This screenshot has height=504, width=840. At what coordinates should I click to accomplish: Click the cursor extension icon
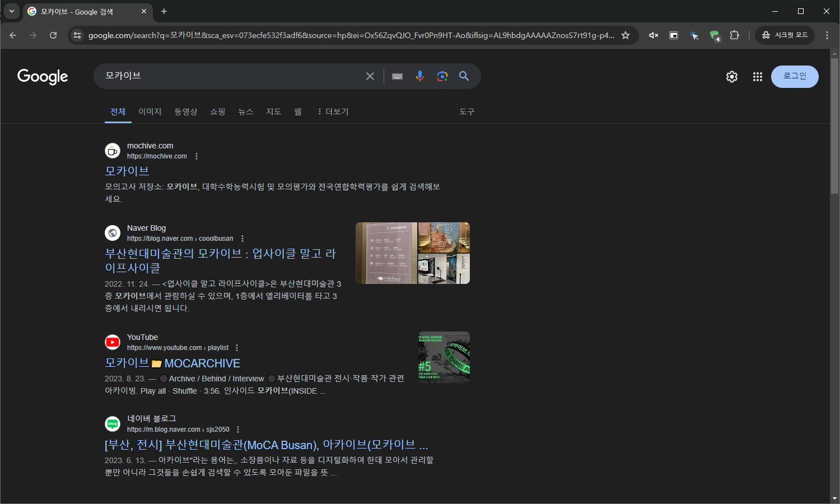pos(694,35)
